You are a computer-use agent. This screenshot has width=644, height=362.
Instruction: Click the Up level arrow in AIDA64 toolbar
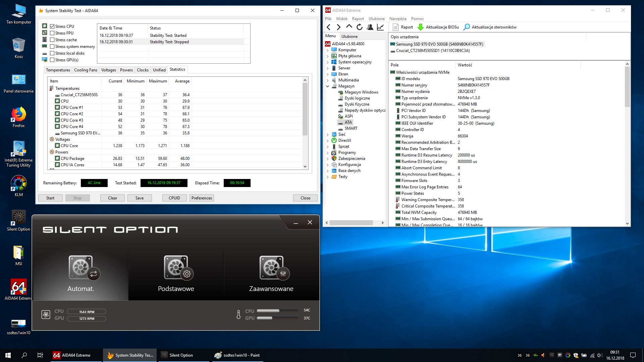tap(349, 27)
